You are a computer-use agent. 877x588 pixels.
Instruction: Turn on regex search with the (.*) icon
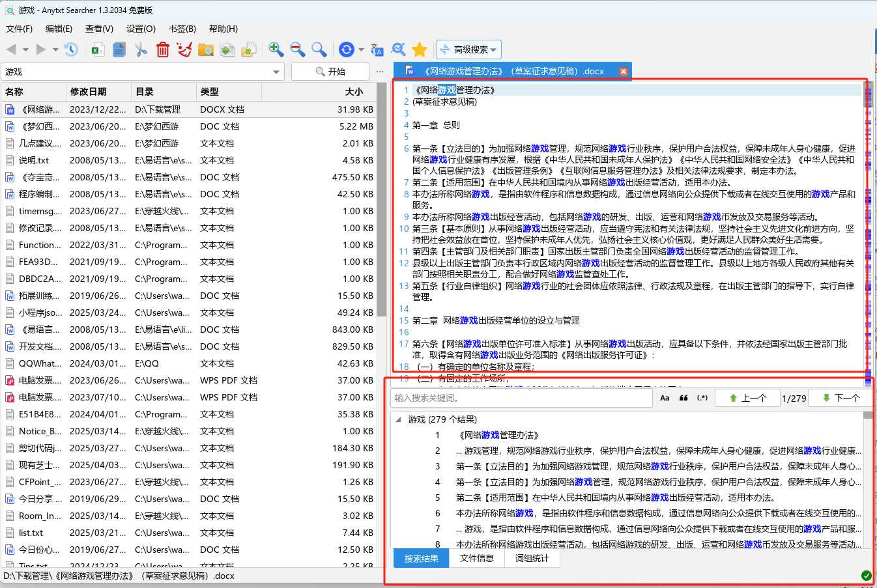702,397
